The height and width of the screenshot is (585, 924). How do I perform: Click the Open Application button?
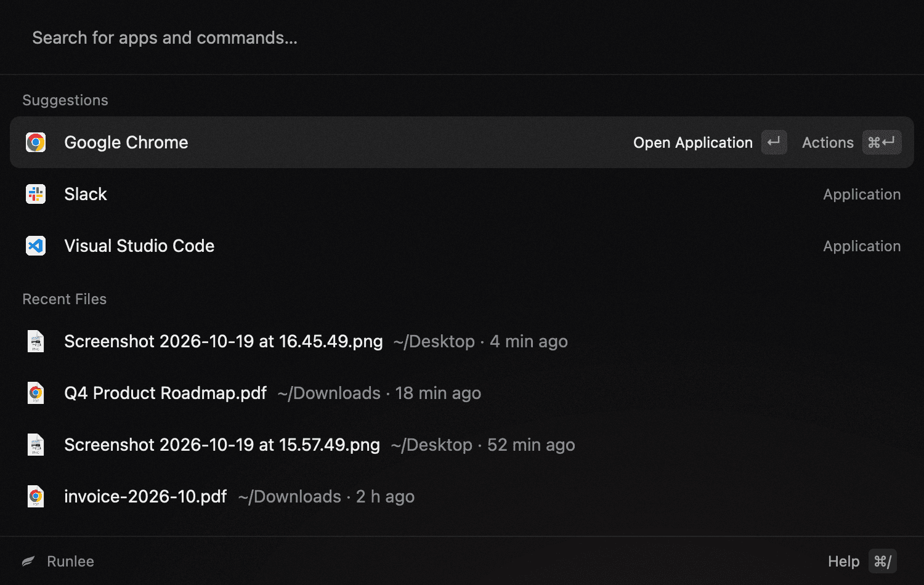(693, 142)
